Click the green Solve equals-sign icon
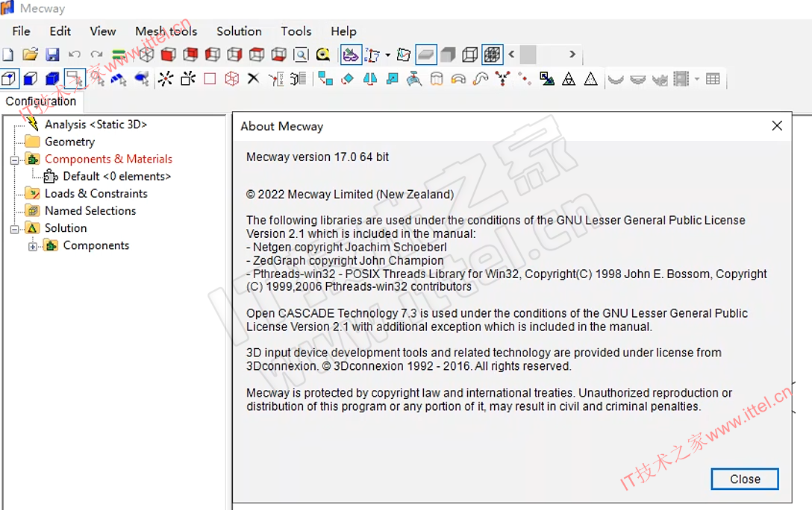The height and width of the screenshot is (510, 812). pyautogui.click(x=119, y=54)
